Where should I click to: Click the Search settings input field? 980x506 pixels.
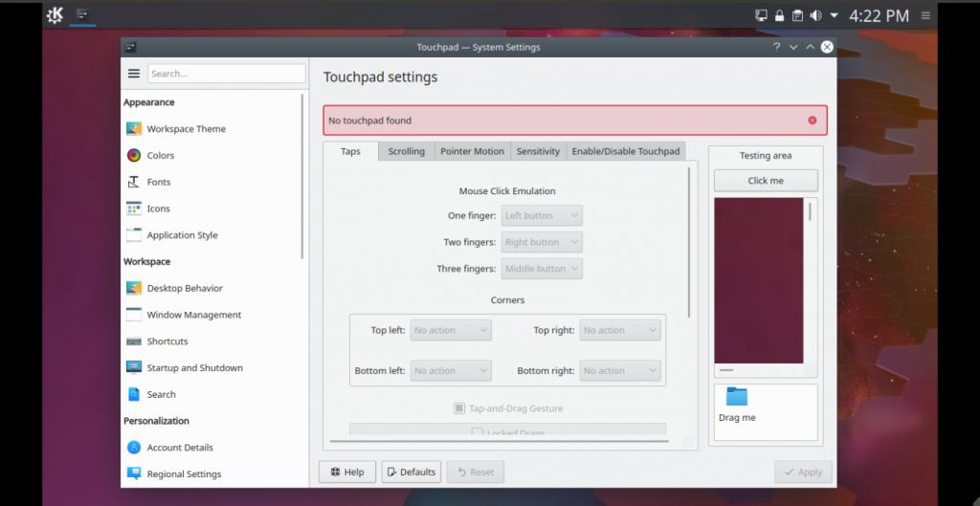point(226,74)
